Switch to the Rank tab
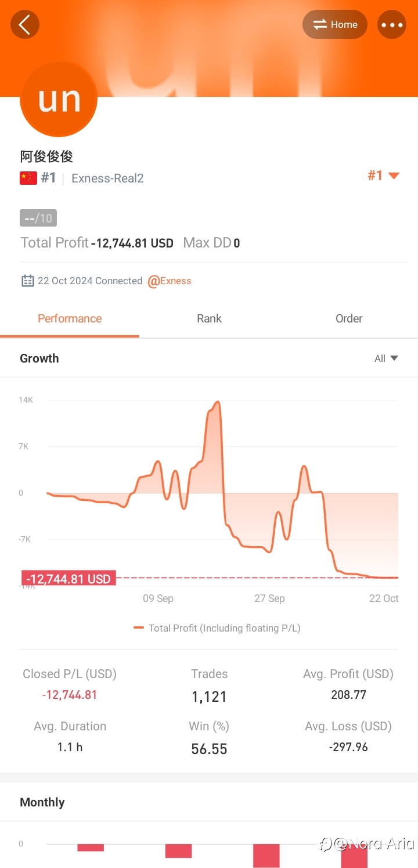The width and height of the screenshot is (418, 868). (x=209, y=318)
